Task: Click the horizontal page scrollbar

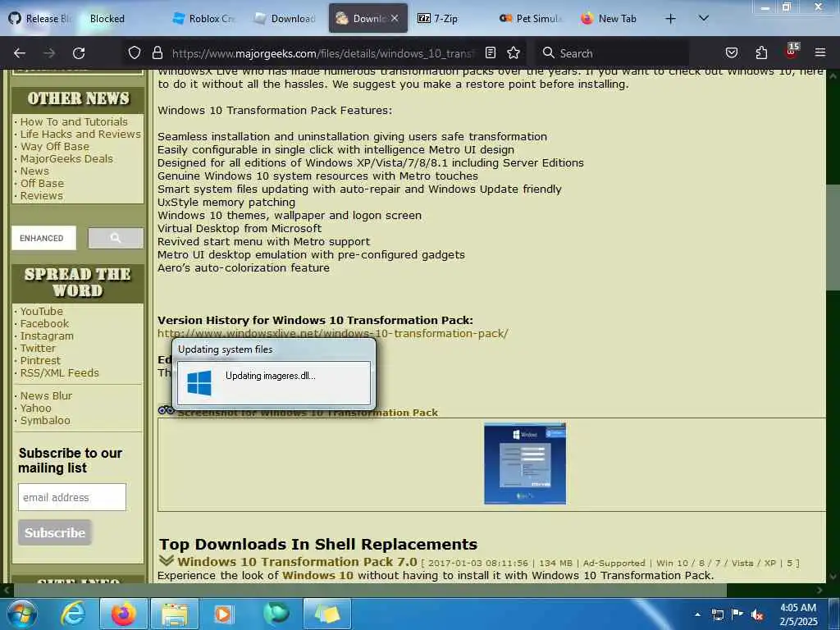Action: 370,591
